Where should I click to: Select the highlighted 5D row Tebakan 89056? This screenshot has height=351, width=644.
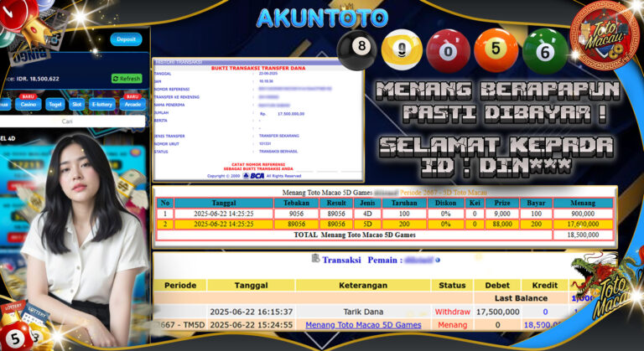click(385, 225)
